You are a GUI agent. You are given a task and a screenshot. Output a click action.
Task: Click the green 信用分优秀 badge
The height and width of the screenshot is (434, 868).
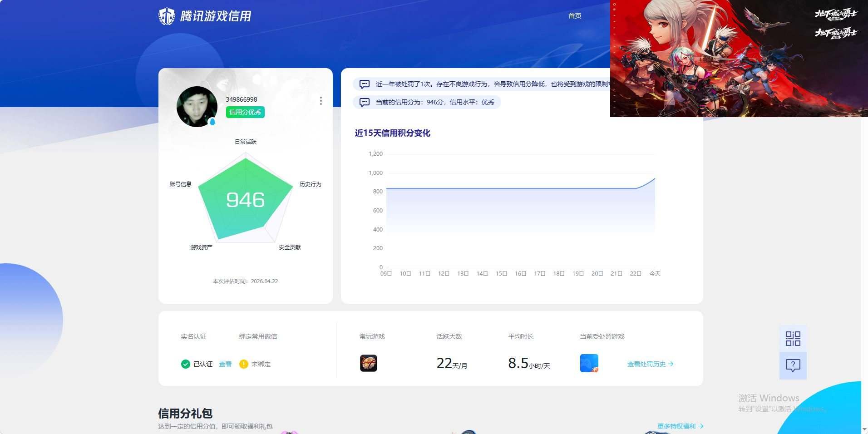point(245,112)
